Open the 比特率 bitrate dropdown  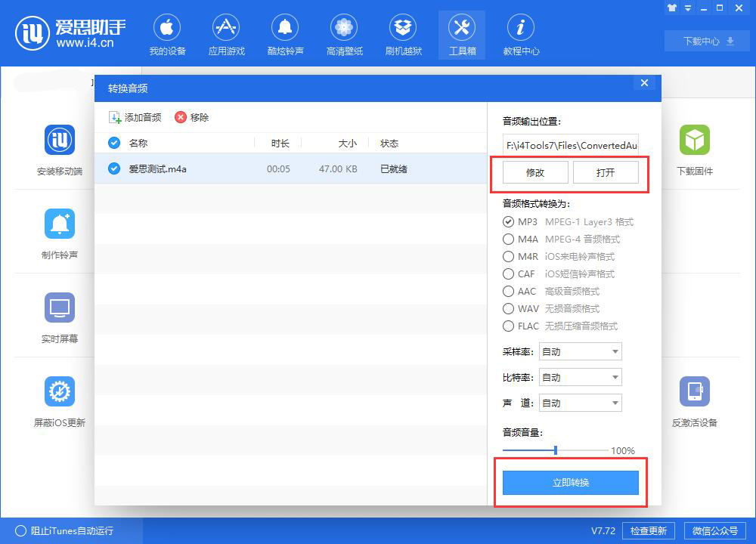[x=580, y=376]
